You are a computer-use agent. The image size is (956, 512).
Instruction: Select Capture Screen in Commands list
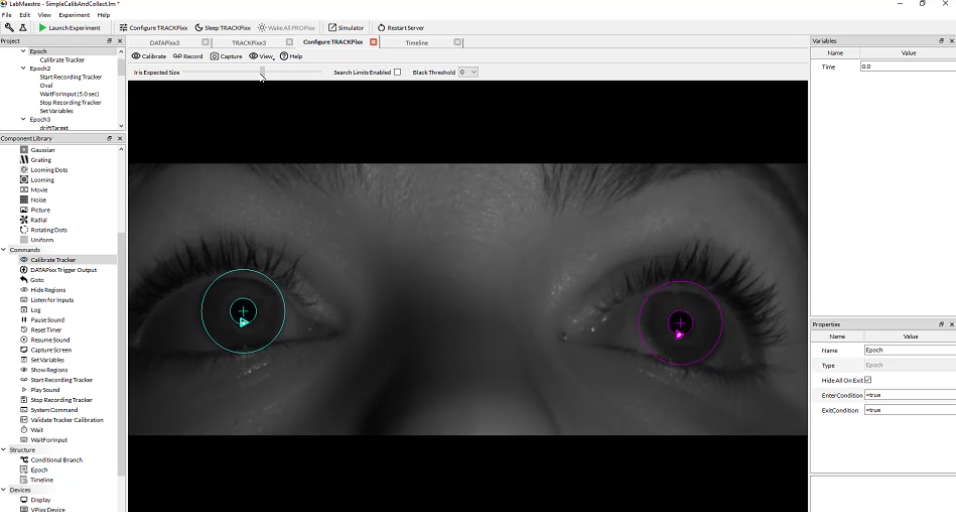click(50, 350)
